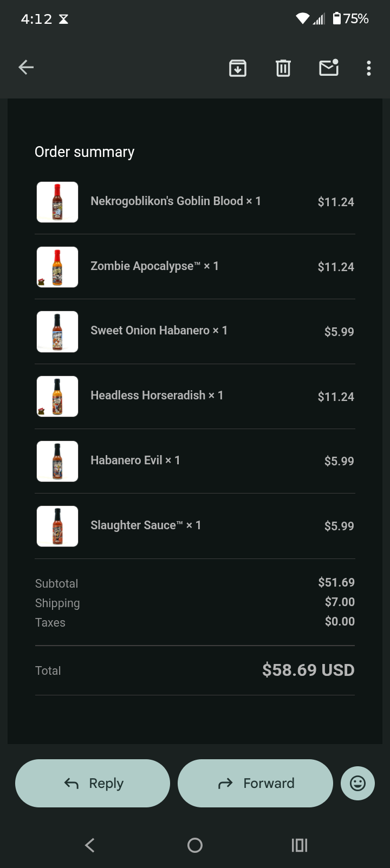Tap the Android back navigation button

[90, 845]
